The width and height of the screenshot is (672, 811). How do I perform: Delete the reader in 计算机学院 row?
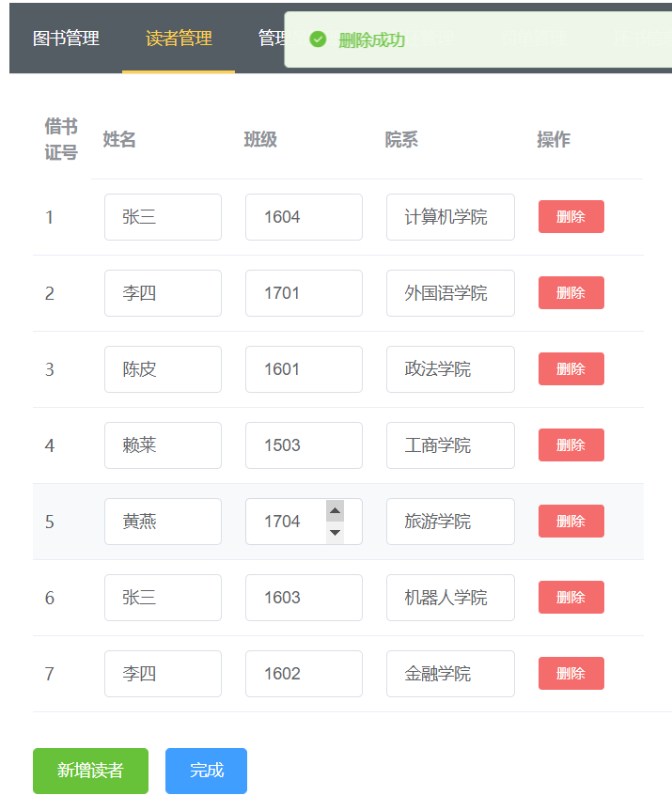[x=570, y=217]
